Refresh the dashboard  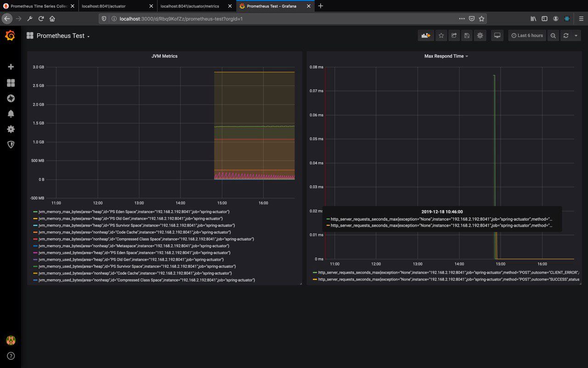(x=565, y=35)
